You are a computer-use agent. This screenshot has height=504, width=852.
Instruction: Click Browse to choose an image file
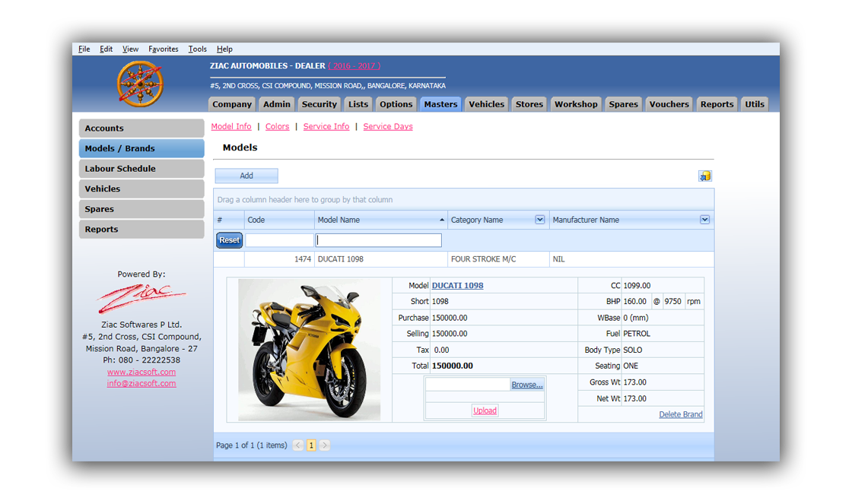click(526, 385)
